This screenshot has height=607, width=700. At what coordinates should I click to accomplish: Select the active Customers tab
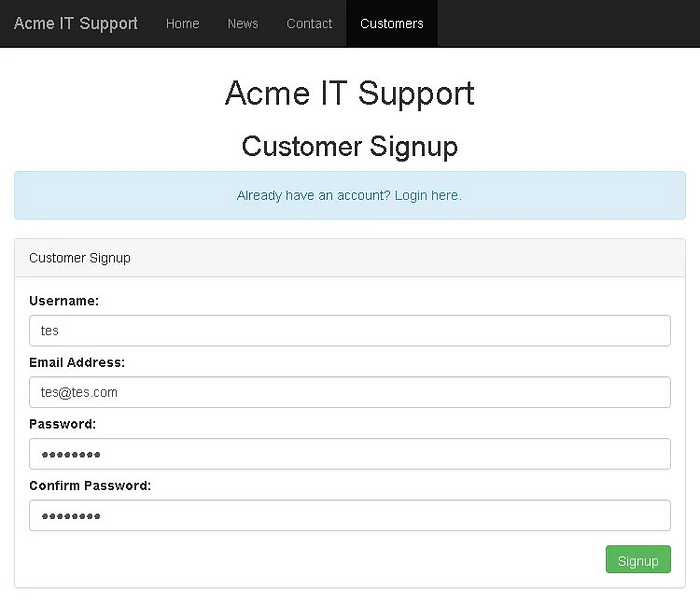pyautogui.click(x=392, y=24)
